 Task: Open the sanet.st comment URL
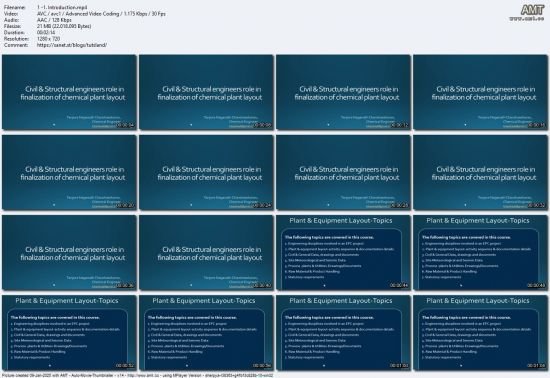click(x=72, y=45)
